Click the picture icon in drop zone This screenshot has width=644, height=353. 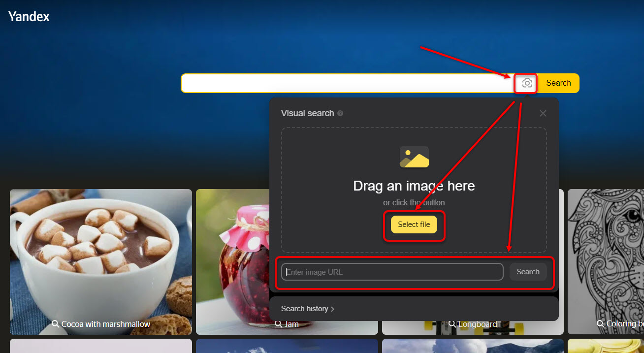pyautogui.click(x=414, y=157)
